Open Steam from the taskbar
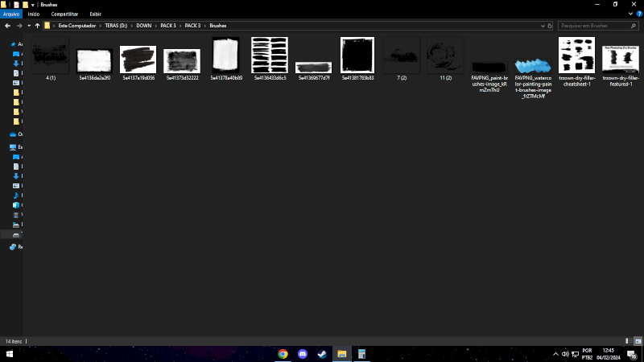644x362 pixels. (x=322, y=354)
